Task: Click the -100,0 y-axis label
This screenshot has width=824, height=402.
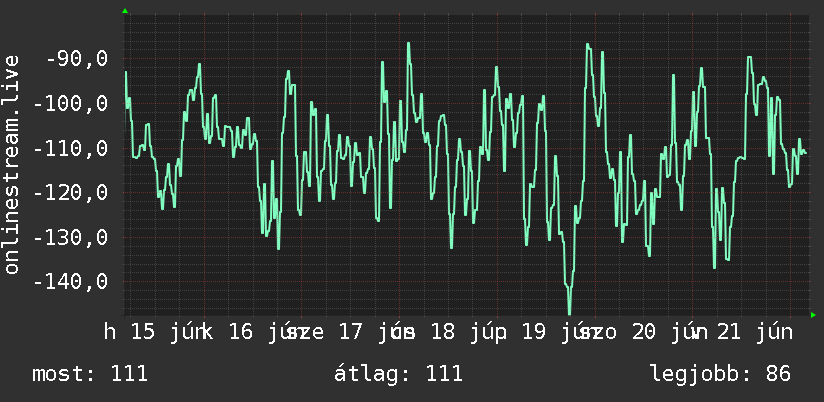Action: tap(71, 104)
